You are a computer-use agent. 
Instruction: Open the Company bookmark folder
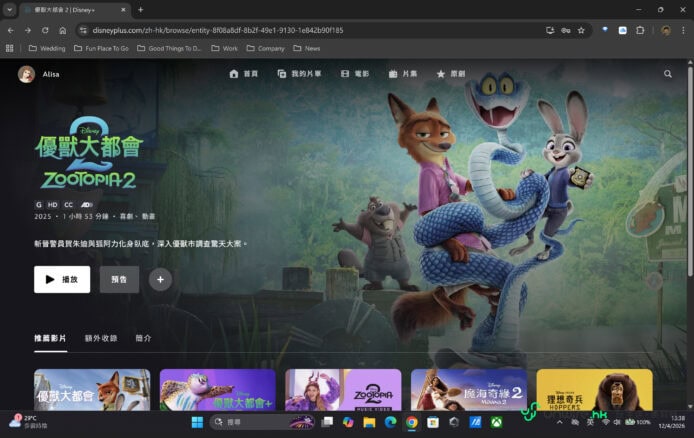click(x=266, y=48)
